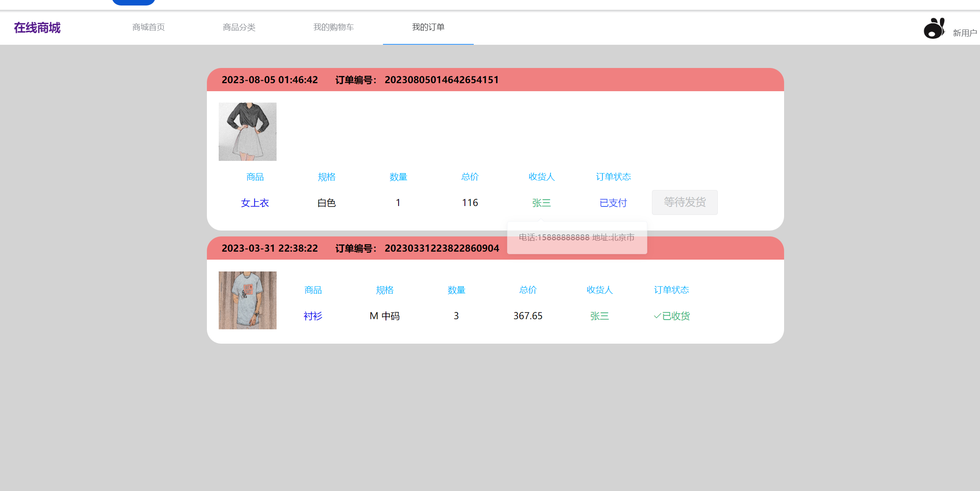This screenshot has height=491, width=980.
Task: Click the 衬衫 product thumbnail image
Action: click(x=247, y=300)
